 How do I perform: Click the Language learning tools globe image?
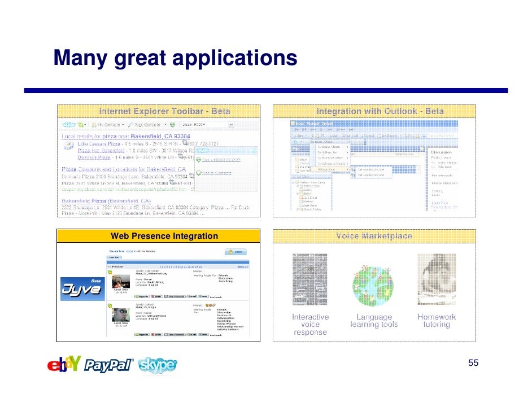point(373,286)
